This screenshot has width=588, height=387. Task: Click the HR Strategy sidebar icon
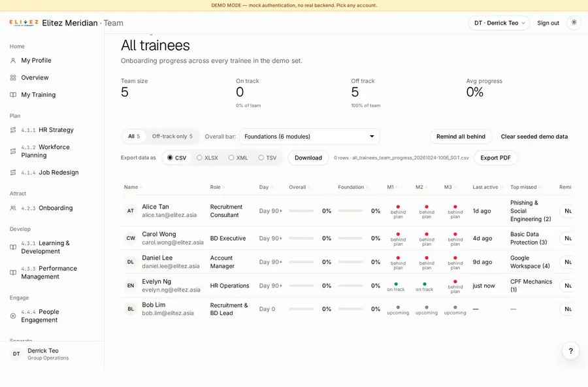click(x=13, y=130)
